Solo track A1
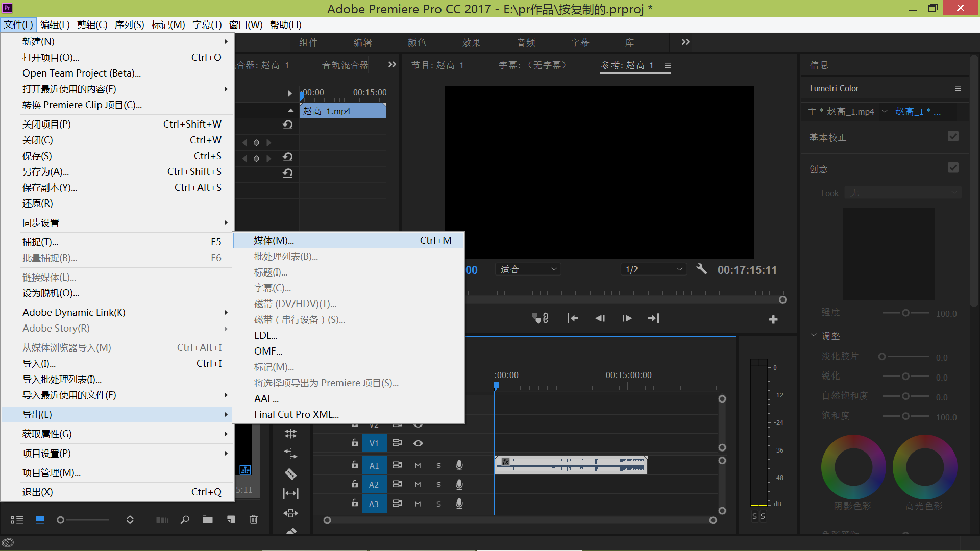The height and width of the screenshot is (551, 980). [438, 465]
